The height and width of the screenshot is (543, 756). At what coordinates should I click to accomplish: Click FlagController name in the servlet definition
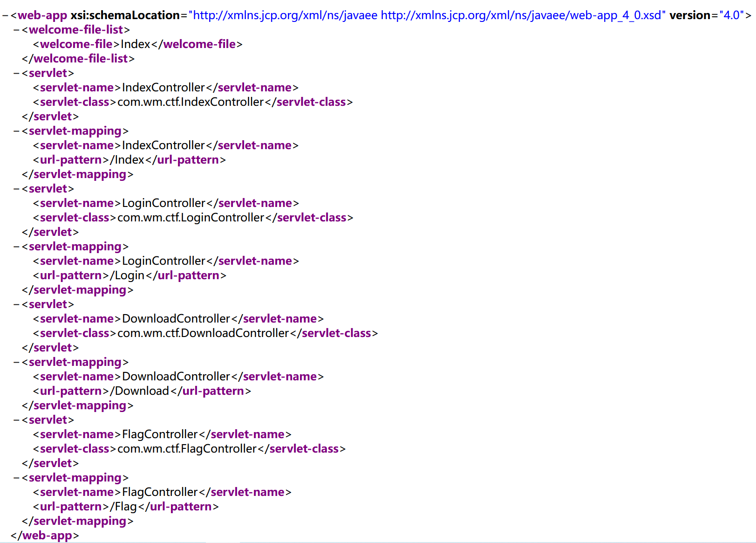click(160, 434)
